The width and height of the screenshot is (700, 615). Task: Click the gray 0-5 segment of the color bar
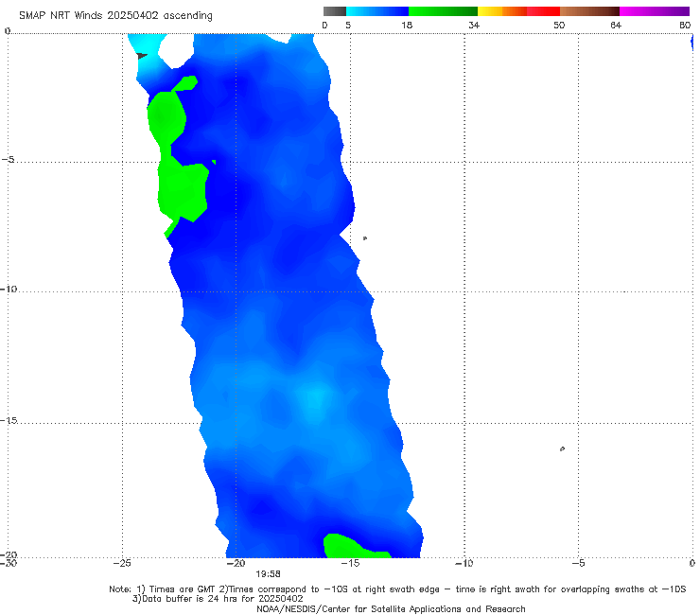click(335, 11)
